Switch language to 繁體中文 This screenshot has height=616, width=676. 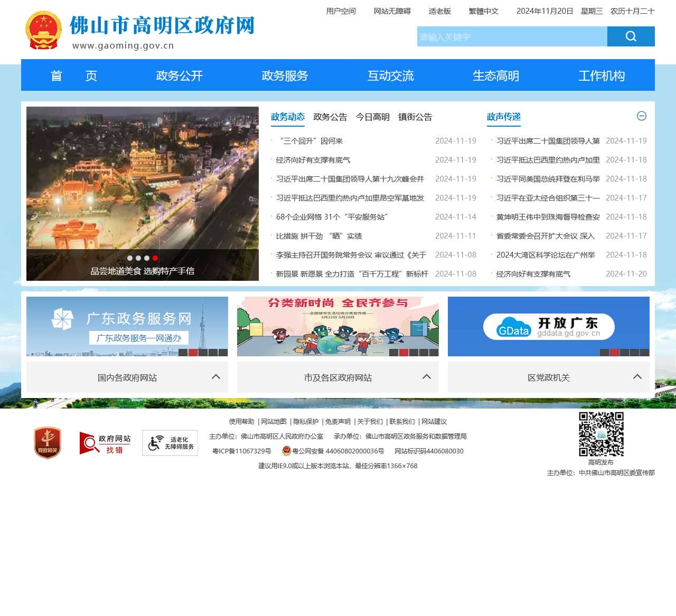pyautogui.click(x=484, y=11)
